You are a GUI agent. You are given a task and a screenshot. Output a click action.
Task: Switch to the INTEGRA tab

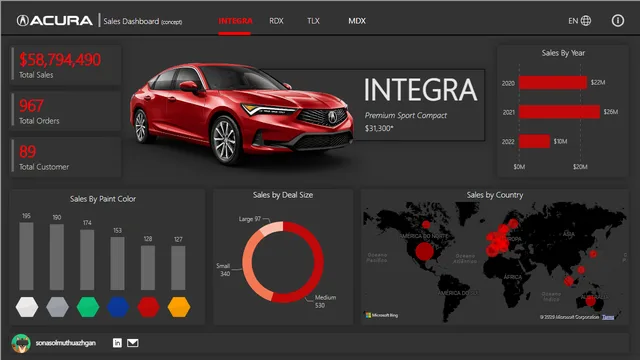(235, 21)
